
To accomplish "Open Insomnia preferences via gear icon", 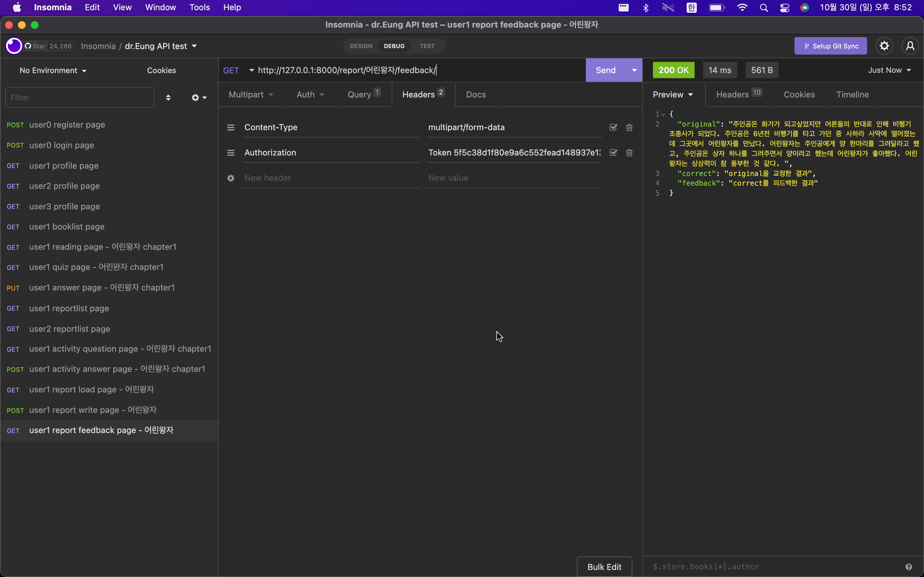I will pos(884,46).
